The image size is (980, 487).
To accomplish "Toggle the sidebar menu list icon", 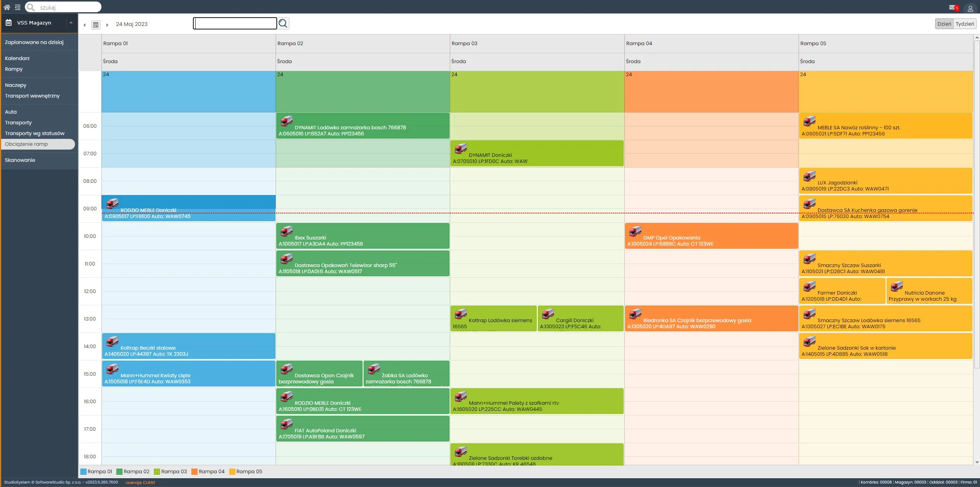I will pyautogui.click(x=18, y=7).
